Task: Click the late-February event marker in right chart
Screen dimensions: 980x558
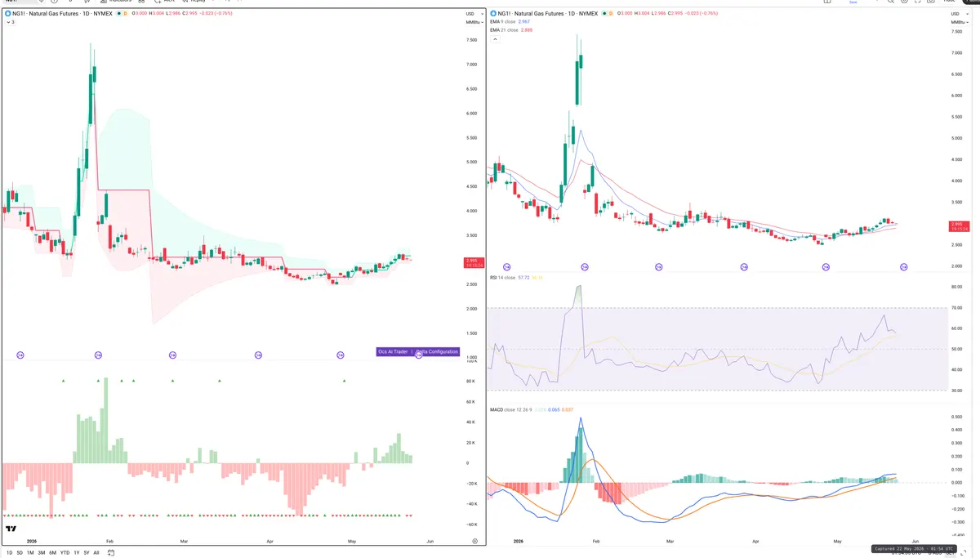Action: 658,267
